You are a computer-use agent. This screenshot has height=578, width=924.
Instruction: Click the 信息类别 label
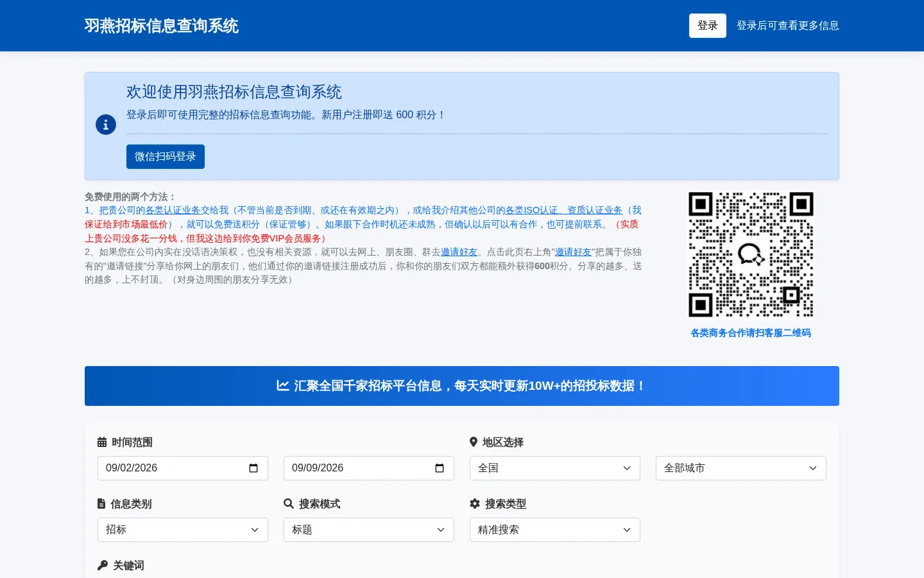click(x=131, y=504)
